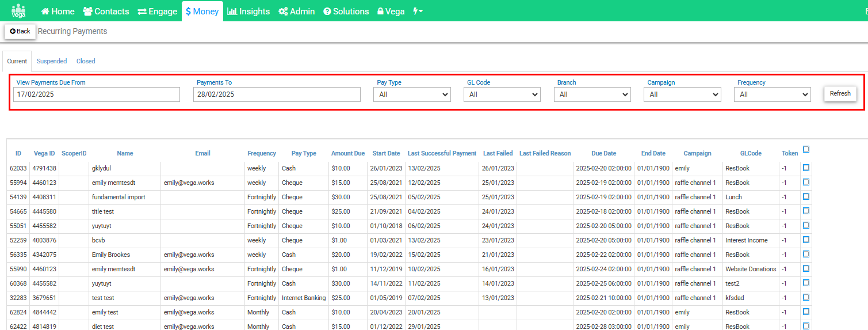Screen dimensions: 868x330
Task: Open the Frequency dropdown
Action: click(x=773, y=94)
